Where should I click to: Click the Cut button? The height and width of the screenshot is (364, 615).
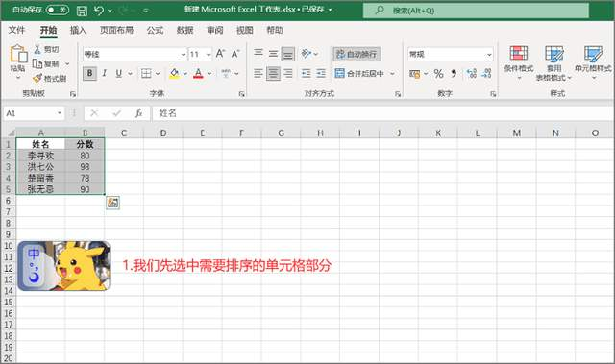(x=46, y=49)
